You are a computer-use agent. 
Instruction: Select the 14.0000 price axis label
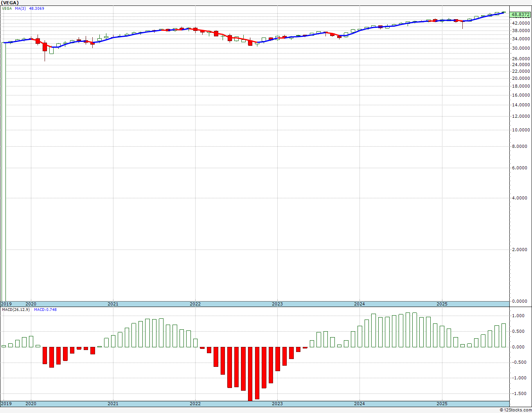(521, 105)
